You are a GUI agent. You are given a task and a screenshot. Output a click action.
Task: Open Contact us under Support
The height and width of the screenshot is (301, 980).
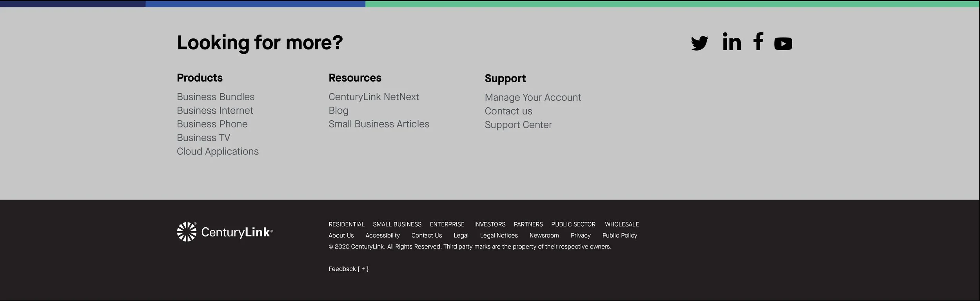point(508,111)
